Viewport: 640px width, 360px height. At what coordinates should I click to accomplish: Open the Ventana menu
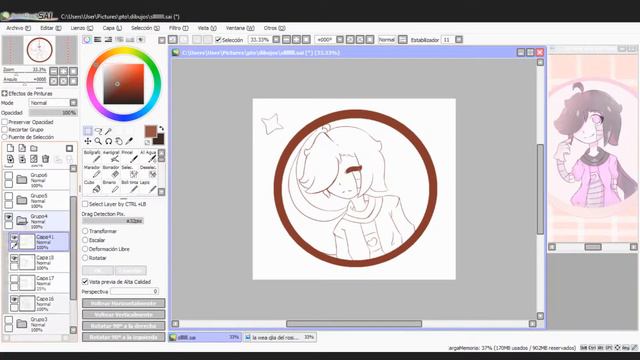coord(240,28)
